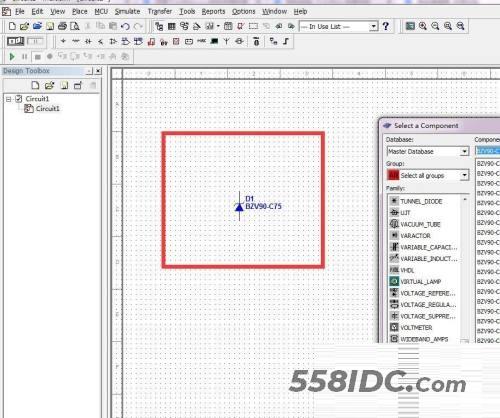This screenshot has height=418, width=500.
Task: Toggle the Circuit1 checkbox in Design Toolbox
Action: tap(19, 99)
